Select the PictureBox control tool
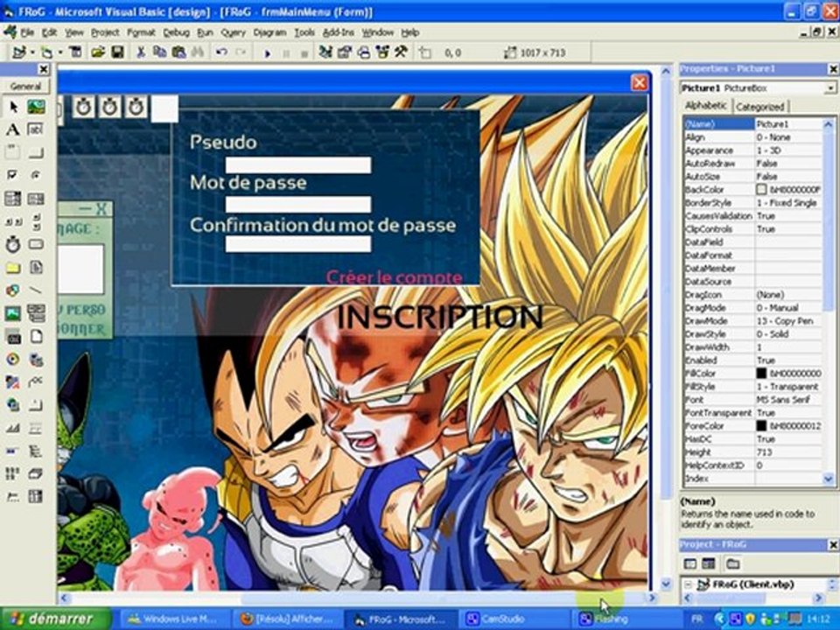Image resolution: width=840 pixels, height=630 pixels. [36, 107]
